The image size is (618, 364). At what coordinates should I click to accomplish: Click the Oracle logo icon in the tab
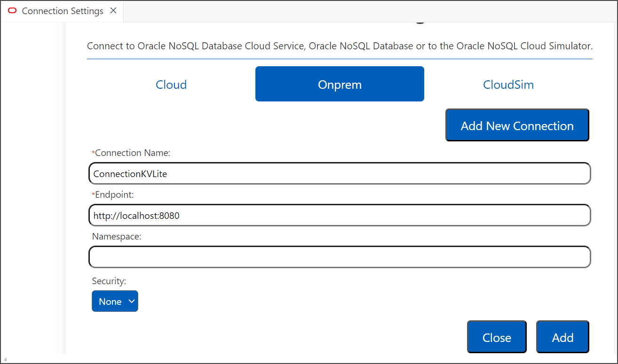[x=12, y=11]
